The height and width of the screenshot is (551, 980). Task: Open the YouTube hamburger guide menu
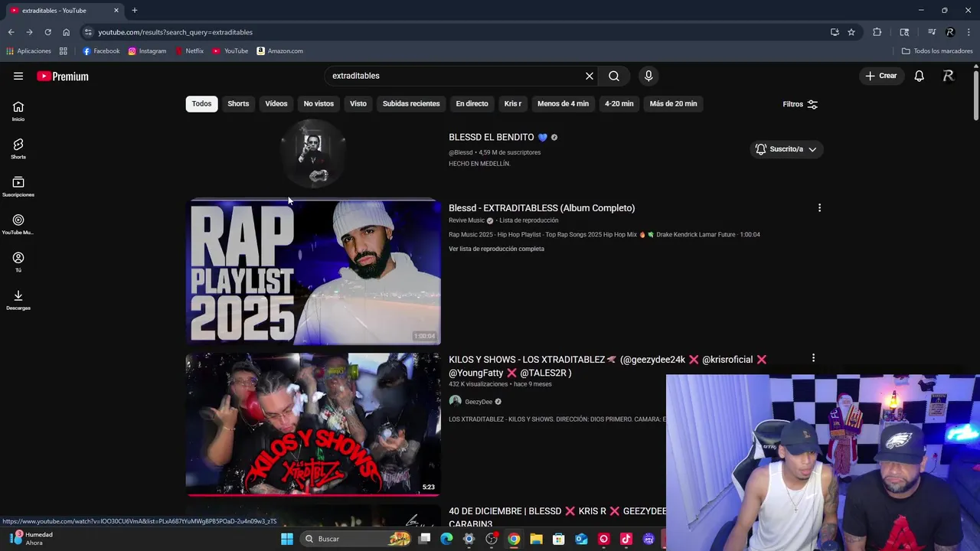click(18, 76)
